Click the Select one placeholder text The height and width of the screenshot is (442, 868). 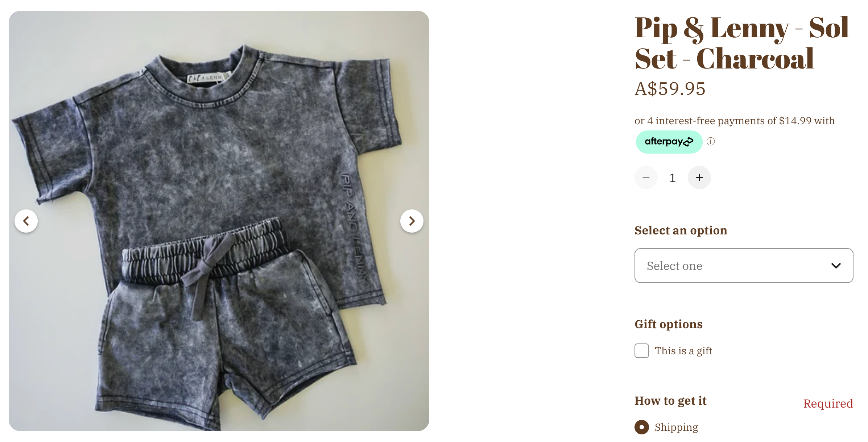[x=674, y=266]
